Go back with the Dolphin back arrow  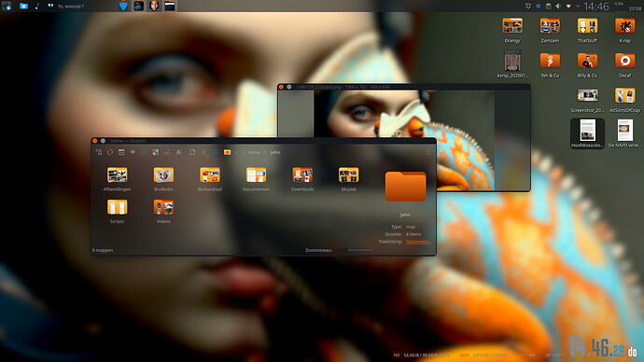click(204, 152)
